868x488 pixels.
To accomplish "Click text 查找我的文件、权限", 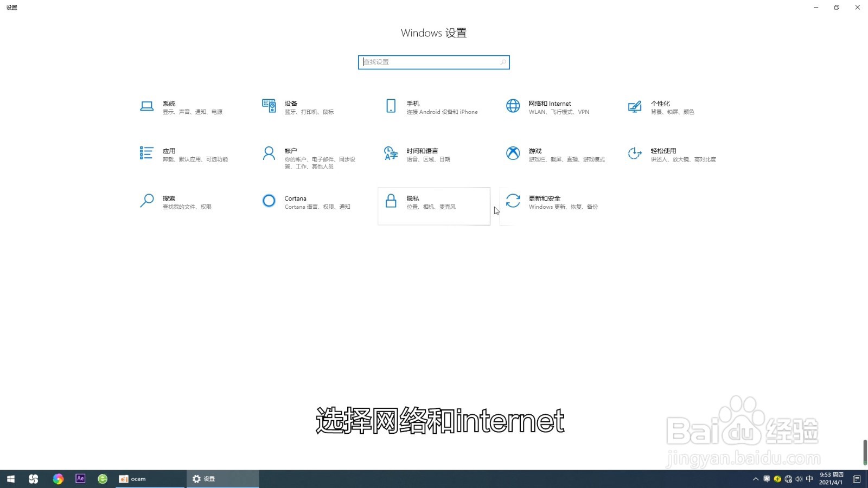I will 187,207.
